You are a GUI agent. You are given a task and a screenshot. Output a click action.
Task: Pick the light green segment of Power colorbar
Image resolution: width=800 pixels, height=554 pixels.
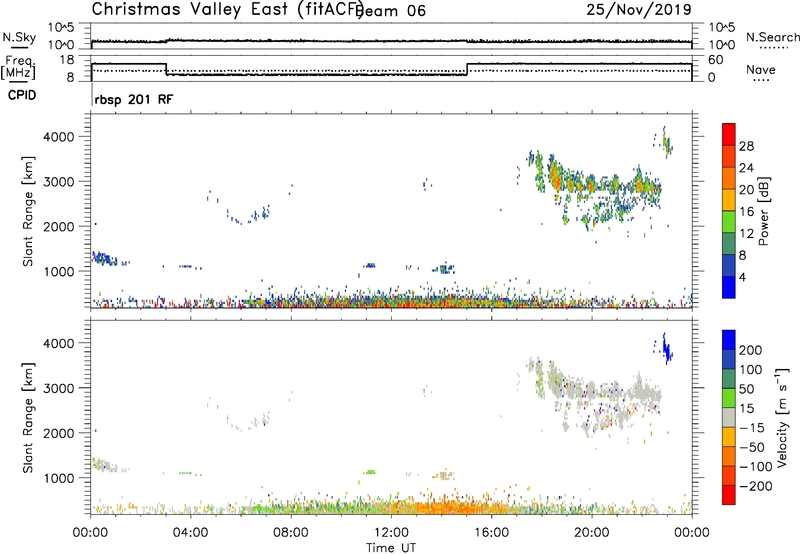pyautogui.click(x=729, y=221)
